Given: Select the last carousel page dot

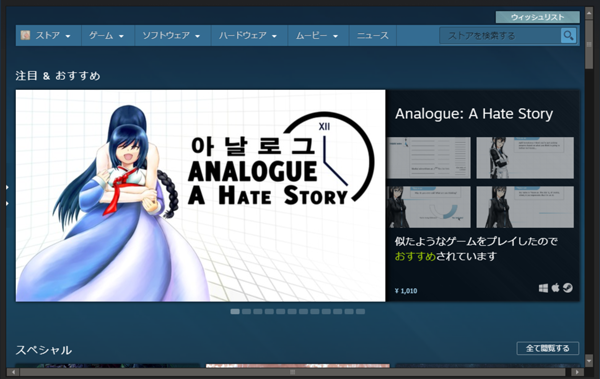Looking at the screenshot, I should [x=360, y=312].
